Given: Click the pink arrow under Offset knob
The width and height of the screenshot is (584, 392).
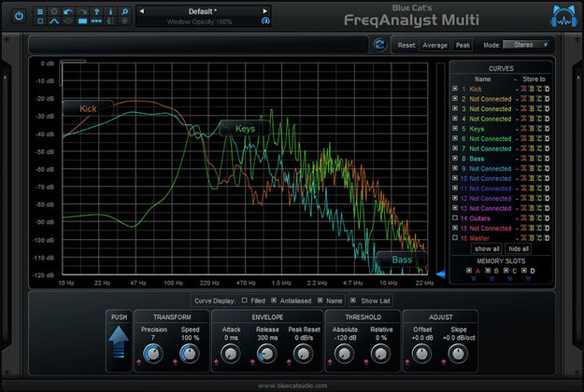Looking at the screenshot, I should pyautogui.click(x=407, y=361).
